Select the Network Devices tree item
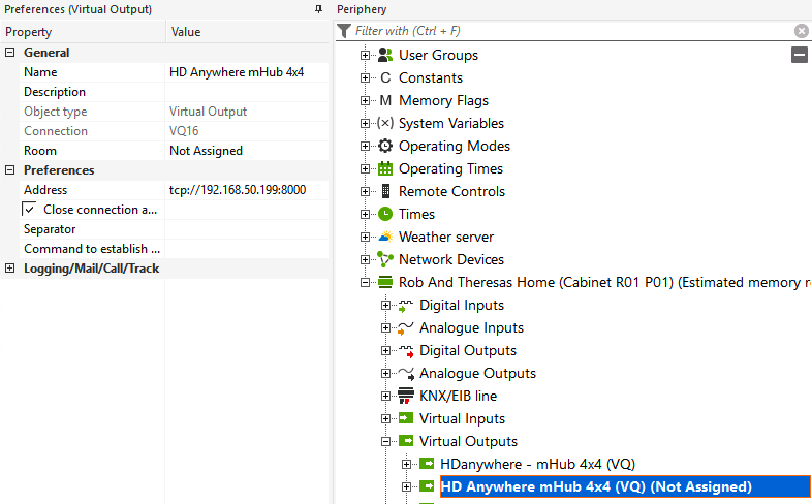 click(451, 259)
